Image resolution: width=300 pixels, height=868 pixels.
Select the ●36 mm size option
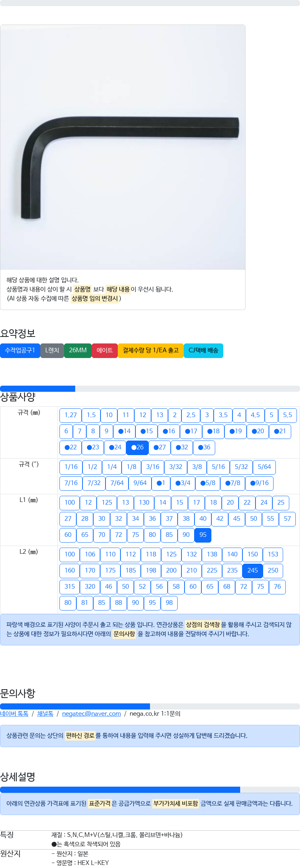click(x=204, y=447)
